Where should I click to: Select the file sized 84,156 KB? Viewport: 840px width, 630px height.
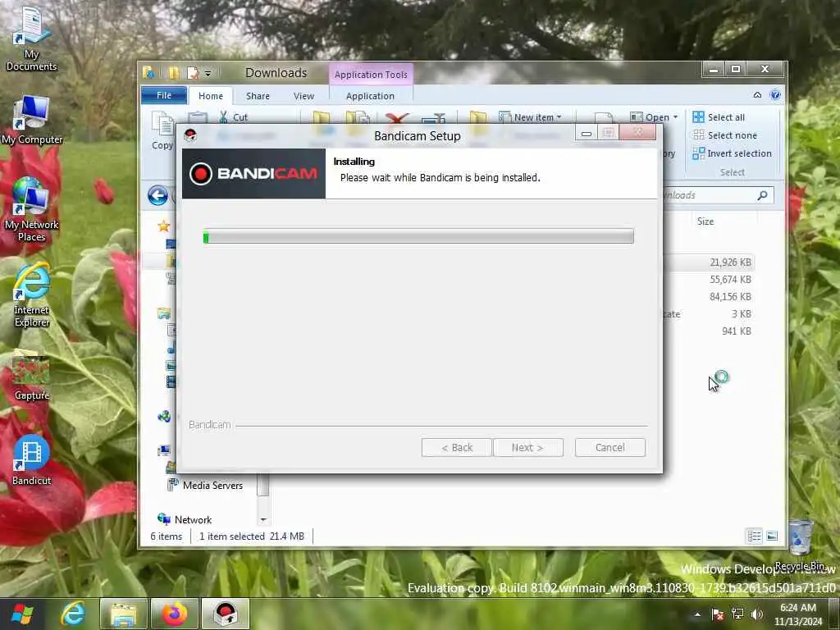(x=730, y=297)
